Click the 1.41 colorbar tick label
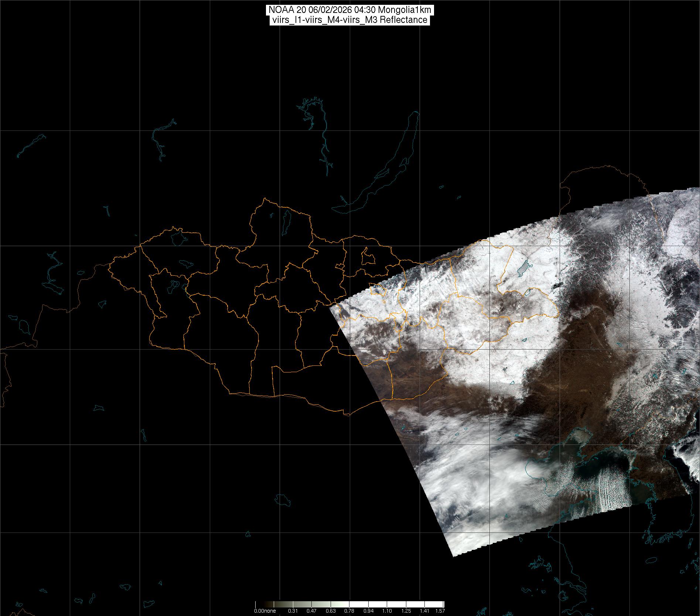The width and height of the screenshot is (700, 616). (x=425, y=611)
